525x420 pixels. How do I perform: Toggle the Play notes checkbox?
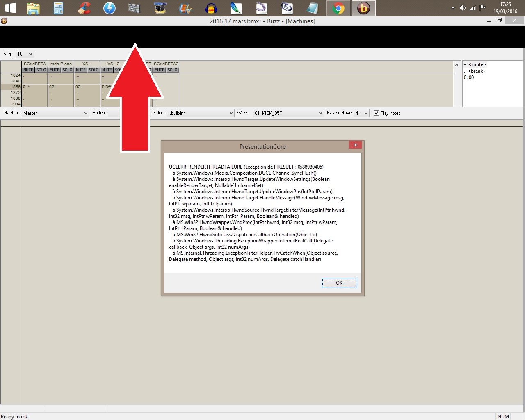coord(376,113)
